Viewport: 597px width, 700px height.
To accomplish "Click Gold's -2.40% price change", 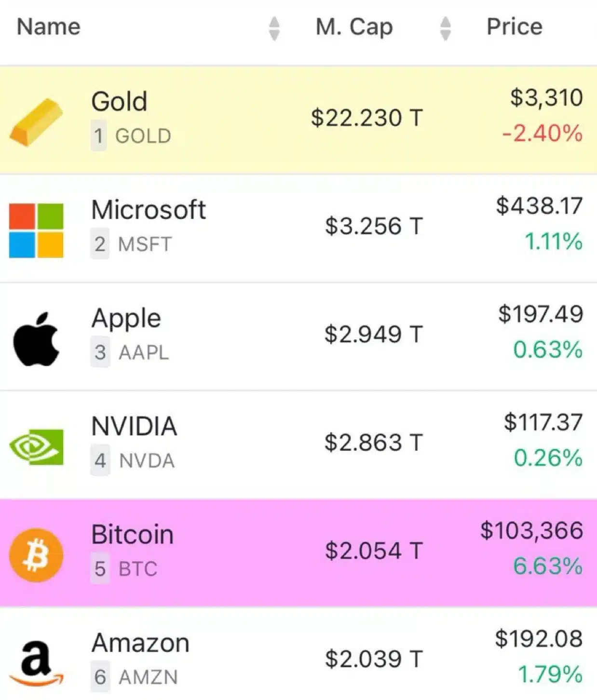I will (542, 134).
